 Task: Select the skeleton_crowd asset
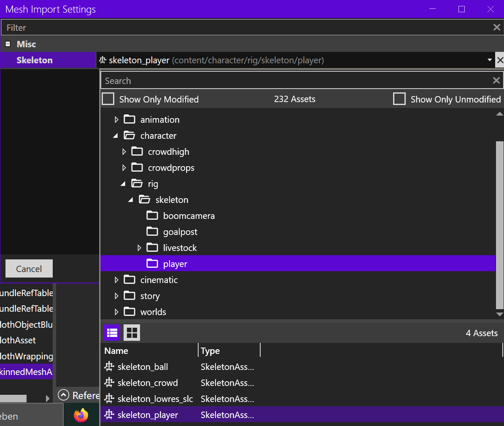point(148,383)
